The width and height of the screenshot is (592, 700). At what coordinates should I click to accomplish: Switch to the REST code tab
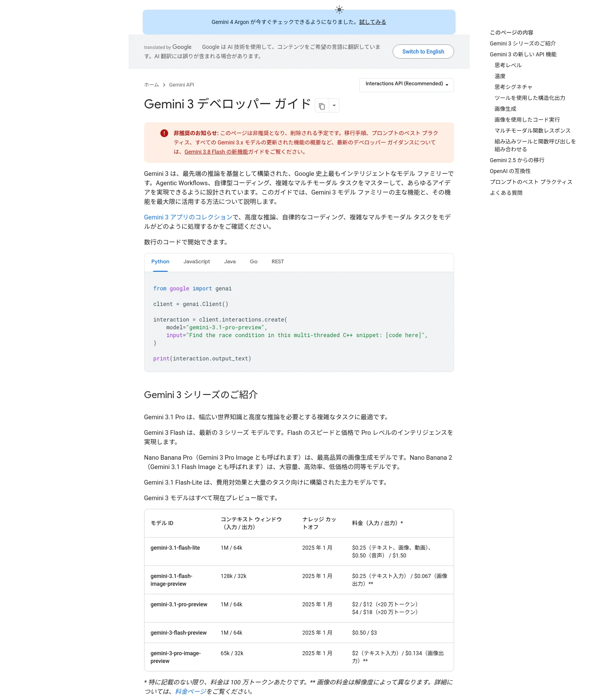pyautogui.click(x=277, y=262)
